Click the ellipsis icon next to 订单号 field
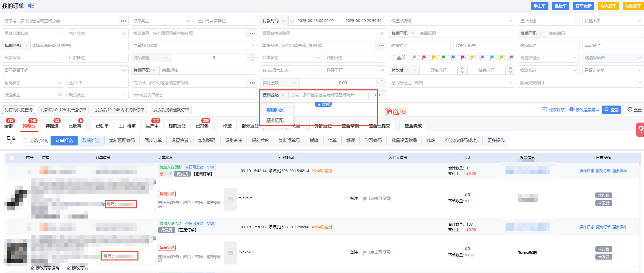Screen dimensions: 644x273 (123, 21)
